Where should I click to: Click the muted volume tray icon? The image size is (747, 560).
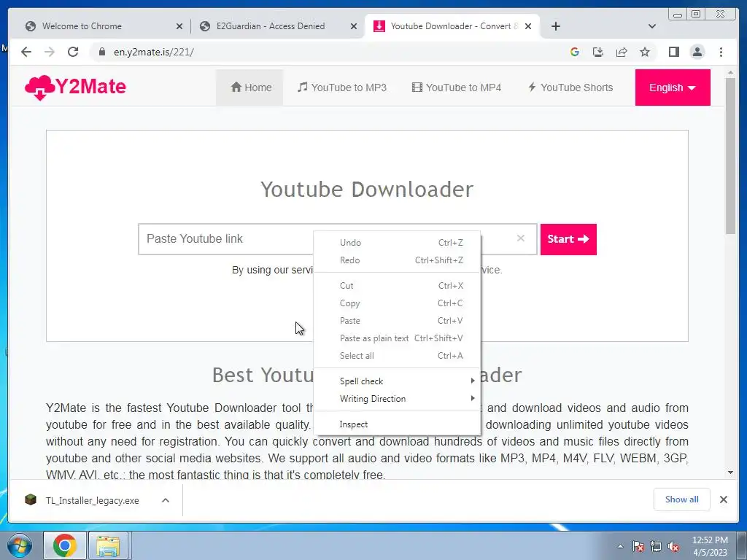[x=673, y=547]
